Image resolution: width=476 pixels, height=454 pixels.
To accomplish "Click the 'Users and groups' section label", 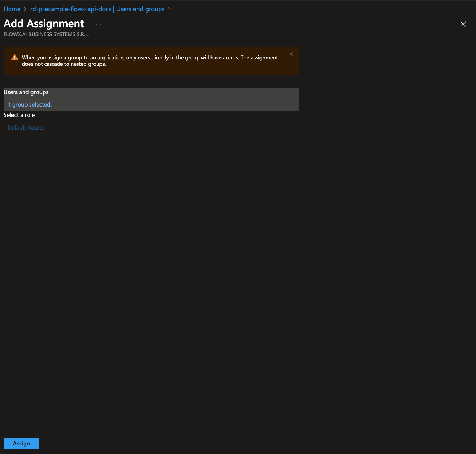I will coord(26,92).
